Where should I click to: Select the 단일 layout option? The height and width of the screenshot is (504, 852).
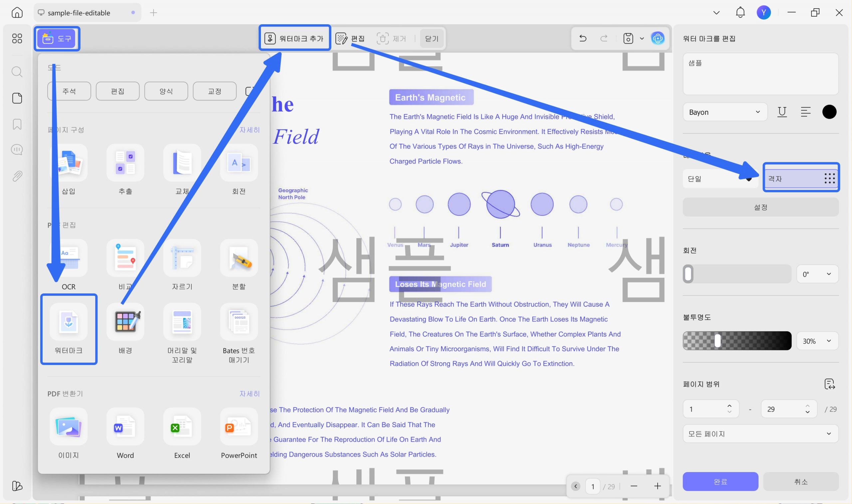[x=720, y=179]
